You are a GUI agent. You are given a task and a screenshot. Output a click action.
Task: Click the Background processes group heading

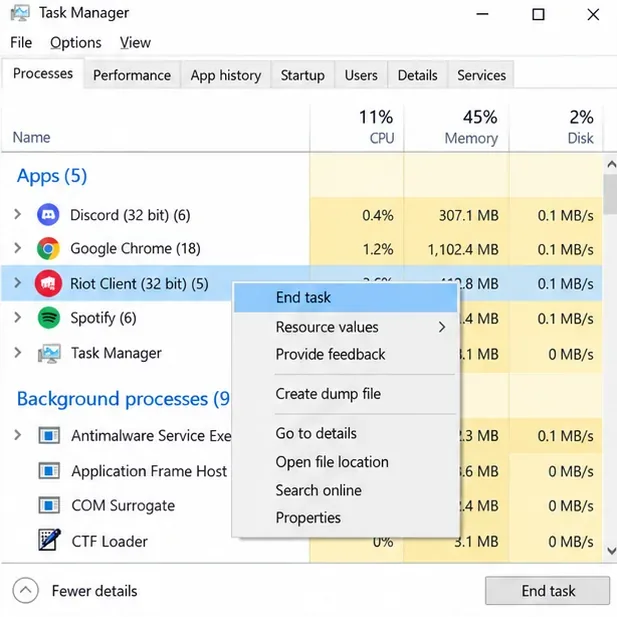point(123,399)
